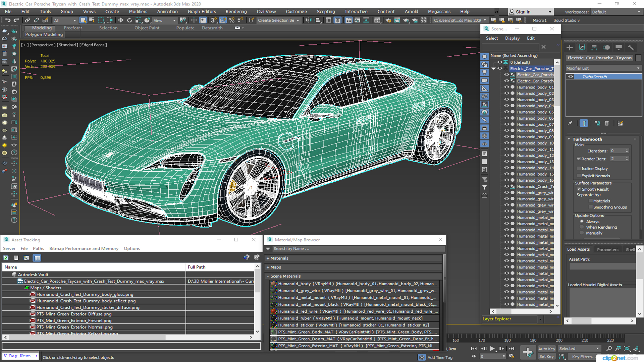Select When Rendering radio button
Image resolution: width=644 pixels, height=362 pixels.
pyautogui.click(x=582, y=227)
